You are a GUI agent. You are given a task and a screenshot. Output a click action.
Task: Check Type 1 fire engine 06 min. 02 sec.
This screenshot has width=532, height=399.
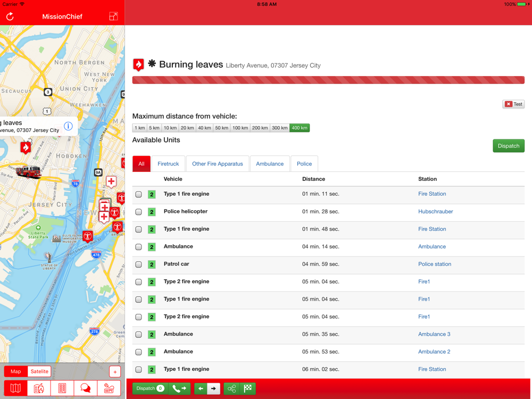click(138, 370)
